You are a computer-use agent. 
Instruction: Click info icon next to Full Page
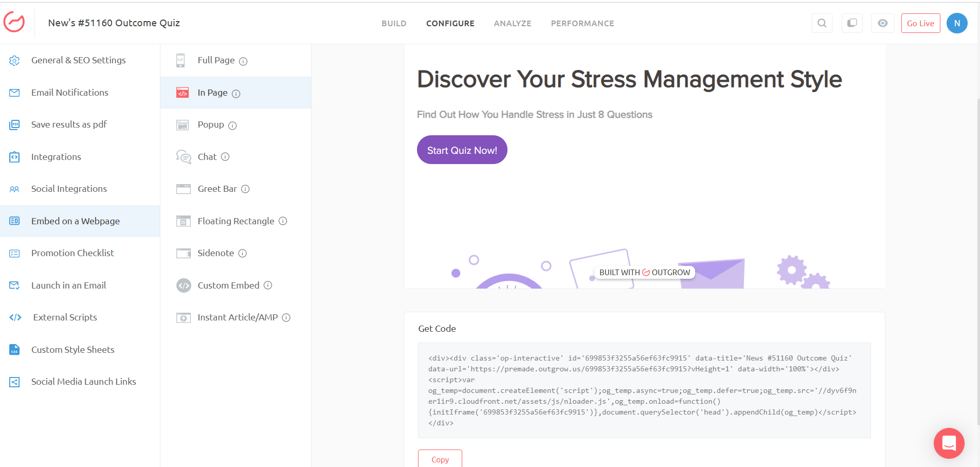243,61
